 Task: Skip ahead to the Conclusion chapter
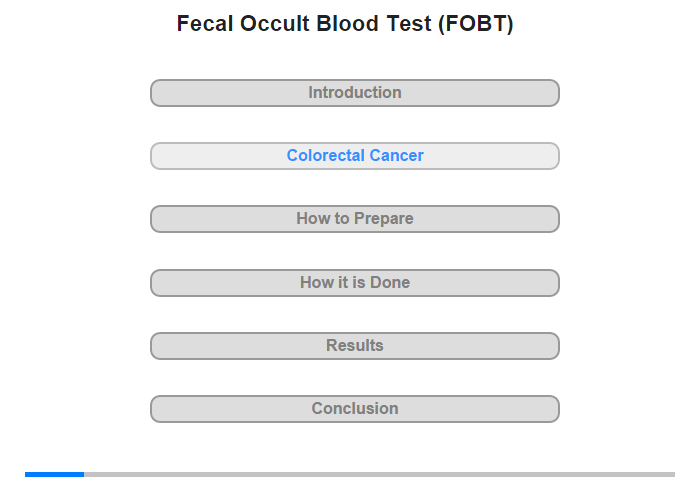tap(354, 409)
